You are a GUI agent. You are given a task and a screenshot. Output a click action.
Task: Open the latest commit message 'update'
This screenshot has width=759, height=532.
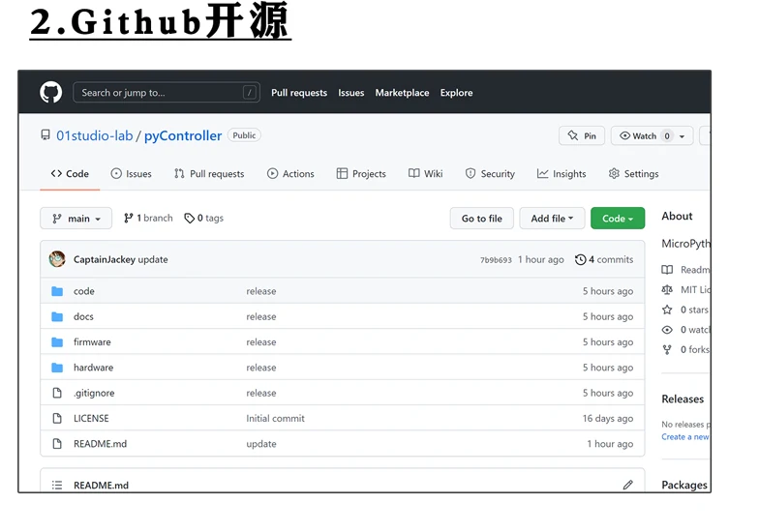[x=153, y=259]
